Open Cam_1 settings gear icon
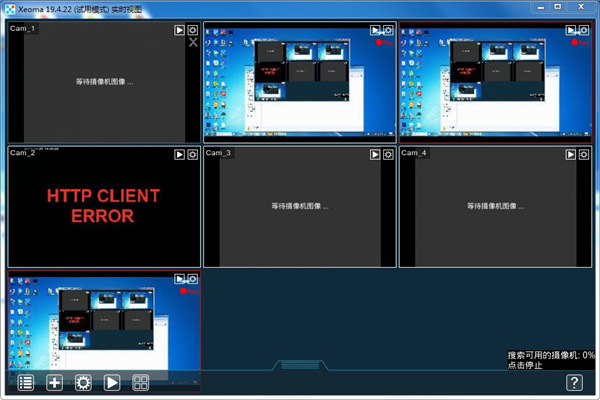This screenshot has width=600, height=400. pyautogui.click(x=193, y=31)
